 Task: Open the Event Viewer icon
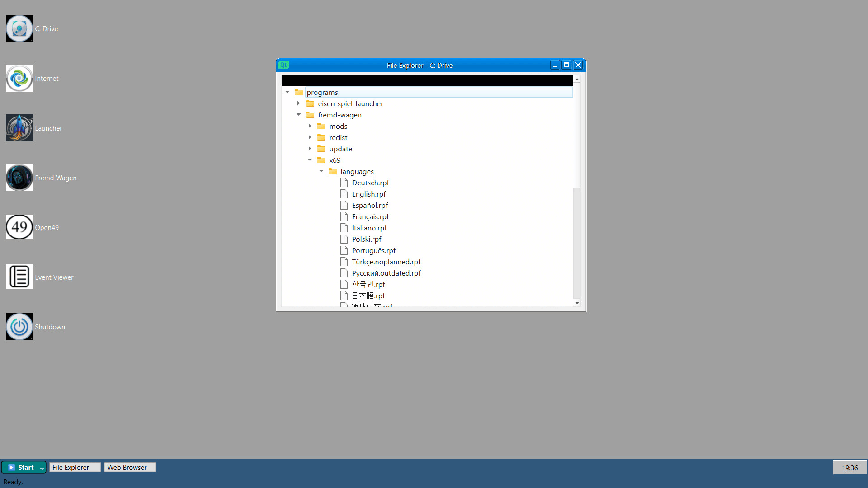coord(19,277)
